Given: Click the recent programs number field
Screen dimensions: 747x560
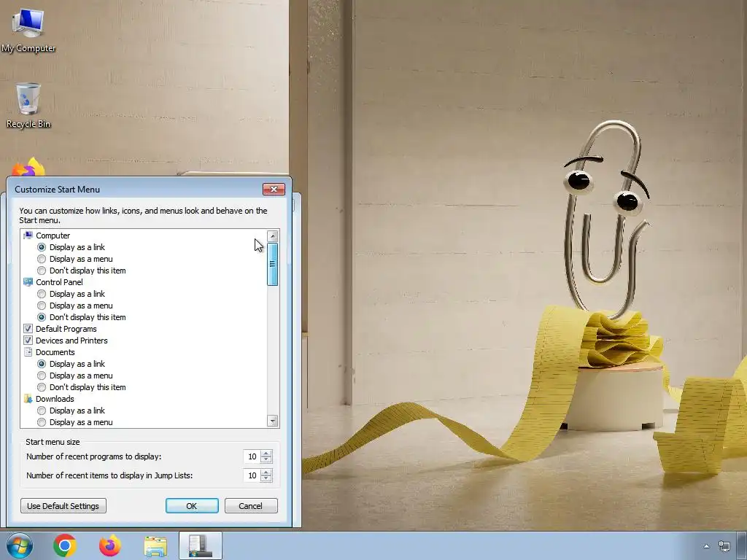Looking at the screenshot, I should point(252,456).
